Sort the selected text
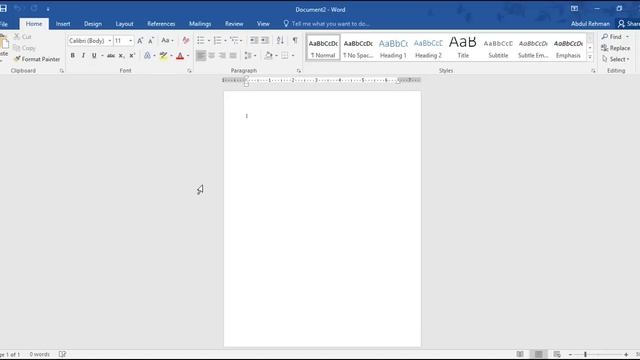Image resolution: width=640 pixels, height=360 pixels. [280, 40]
